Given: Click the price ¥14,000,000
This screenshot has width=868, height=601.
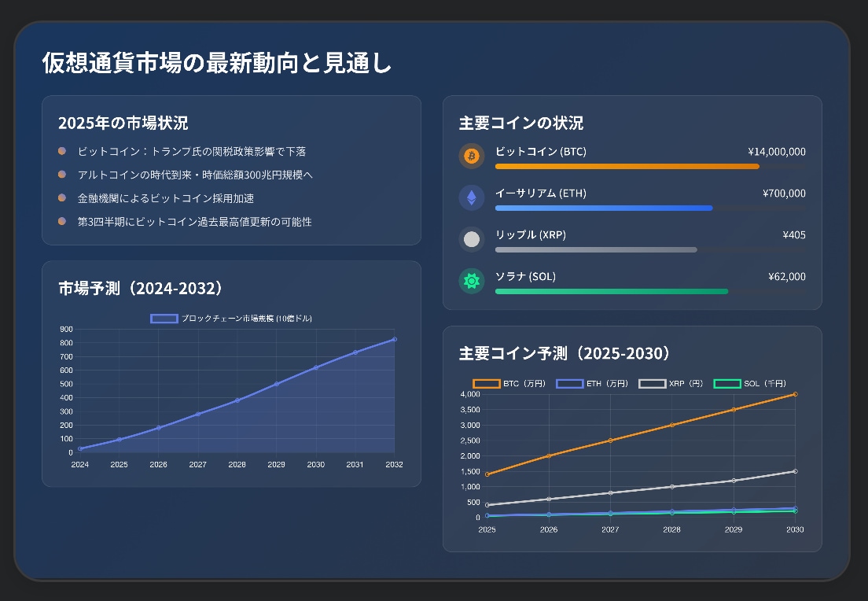Looking at the screenshot, I should pyautogui.click(x=777, y=152).
